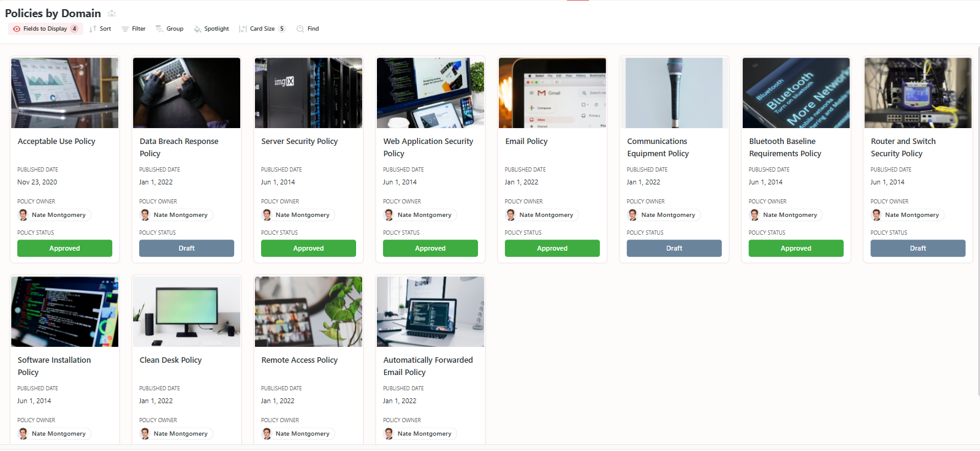The width and height of the screenshot is (980, 451).
Task: Click Approved status on Bluetooth Baseline Requirements Policy
Action: pyautogui.click(x=796, y=248)
